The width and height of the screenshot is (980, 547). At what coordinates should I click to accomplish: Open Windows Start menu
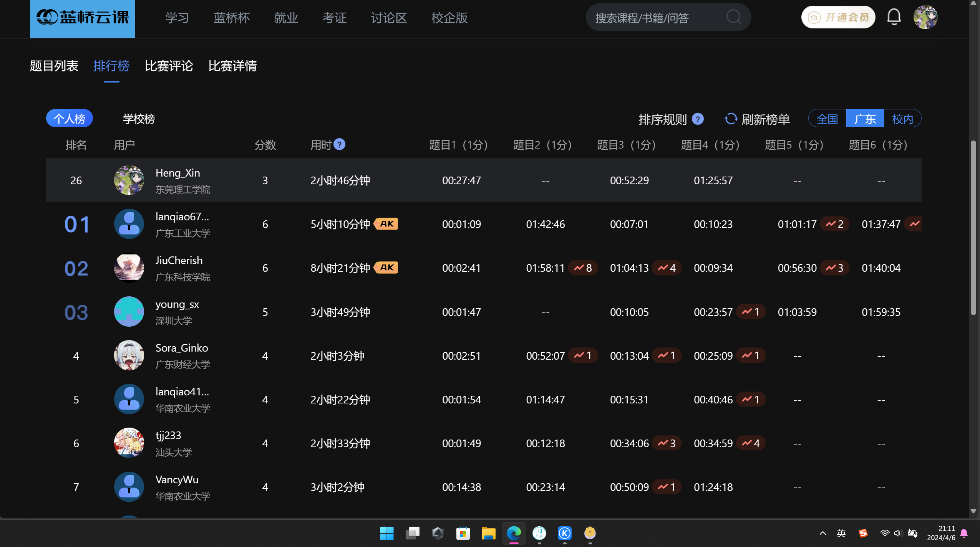click(x=386, y=533)
